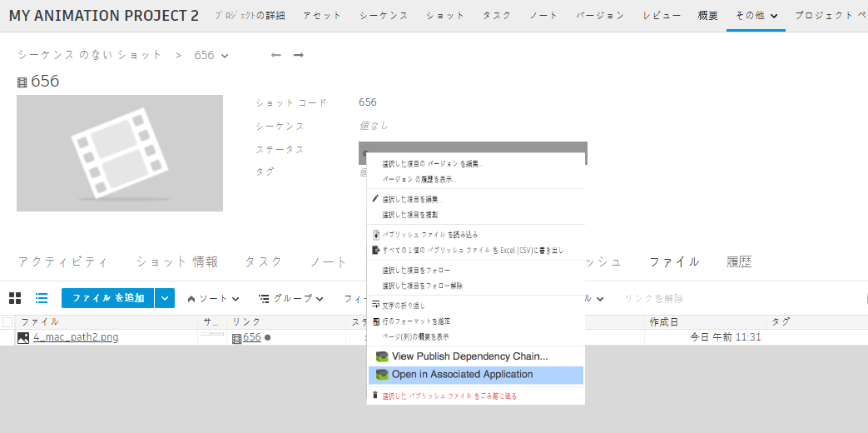
Task: Open the ノート tab in top navigation
Action: click(x=543, y=16)
